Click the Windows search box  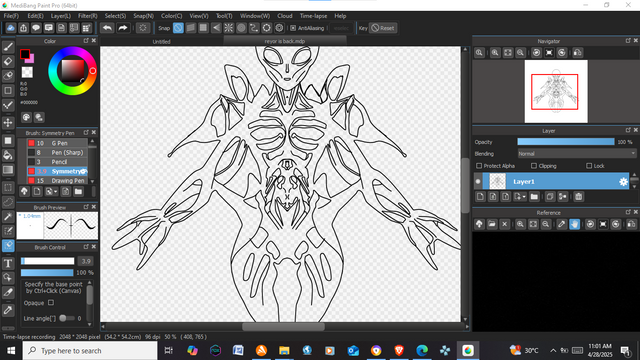tap(90, 351)
